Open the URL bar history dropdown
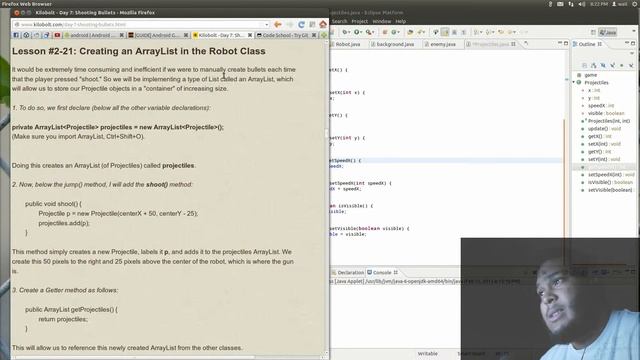This screenshot has height=360, width=640. click(x=267, y=24)
